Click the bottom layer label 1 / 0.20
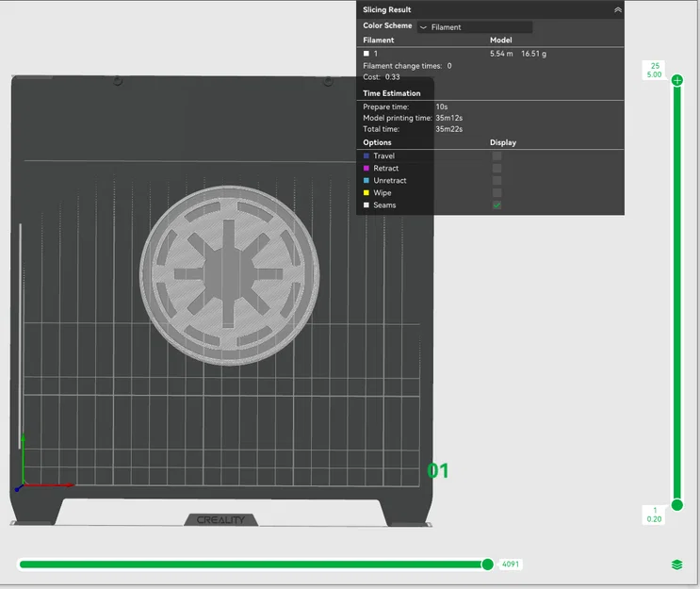The width and height of the screenshot is (700, 589). (654, 515)
